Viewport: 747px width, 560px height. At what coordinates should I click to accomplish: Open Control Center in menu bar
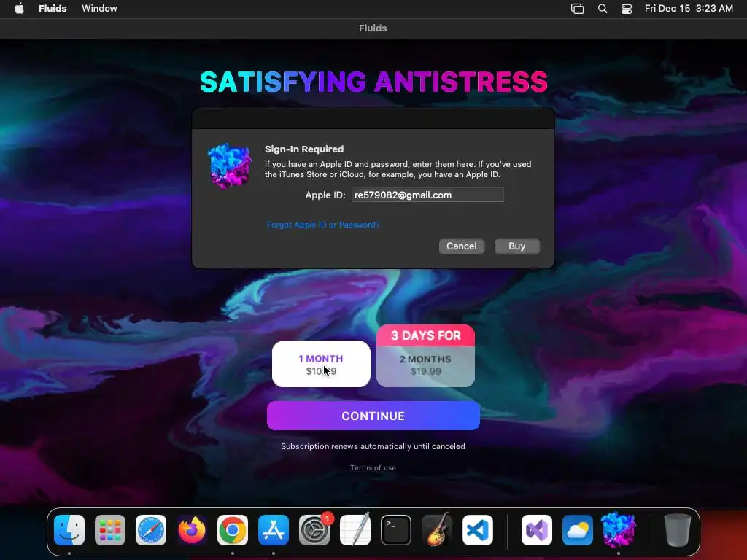point(627,9)
